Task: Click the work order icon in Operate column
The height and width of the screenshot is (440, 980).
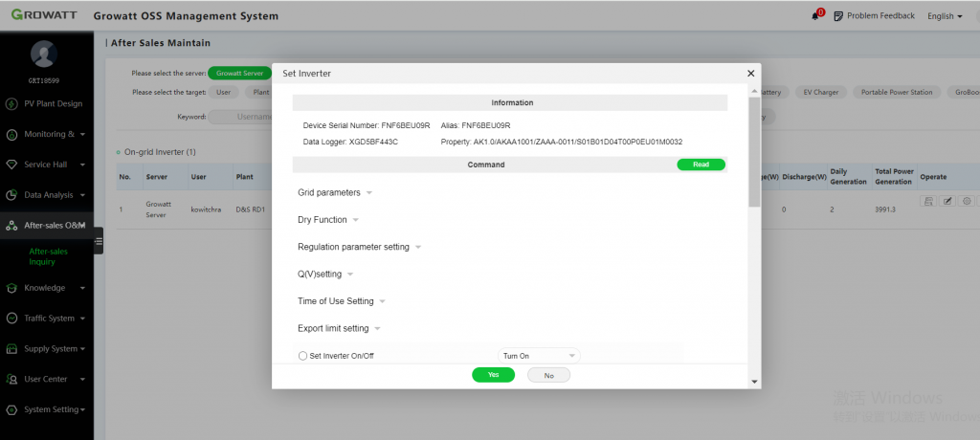Action: click(928, 201)
